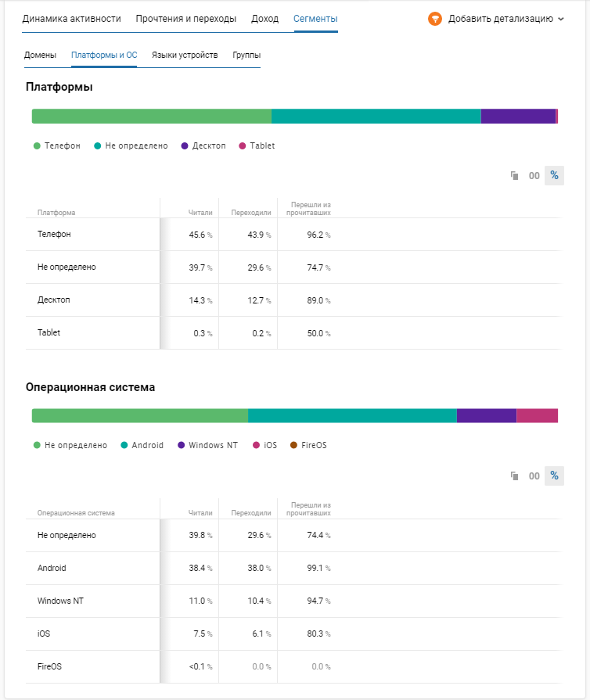Switch Платформы table to absolute numbers (00)
Viewport: 590px width, 700px height.
click(x=534, y=175)
